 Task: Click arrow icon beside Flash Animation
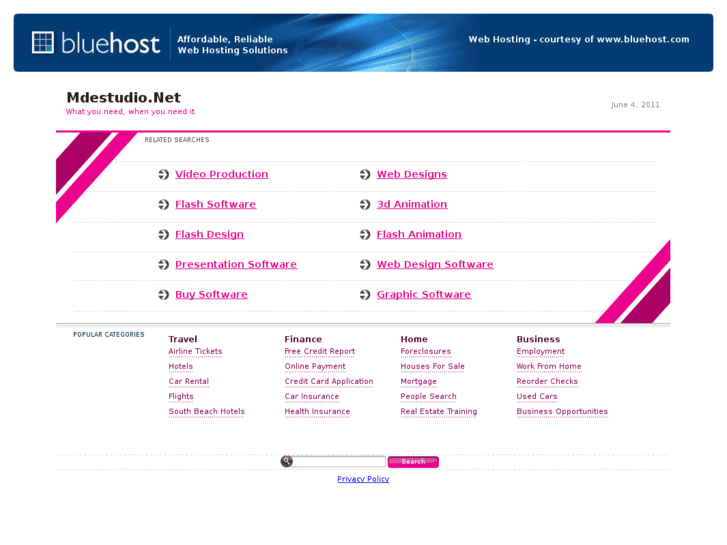pos(365,235)
